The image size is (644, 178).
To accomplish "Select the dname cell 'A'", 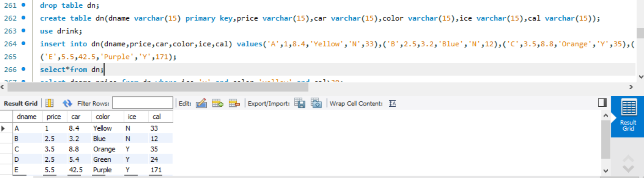I will pyautogui.click(x=28, y=128).
